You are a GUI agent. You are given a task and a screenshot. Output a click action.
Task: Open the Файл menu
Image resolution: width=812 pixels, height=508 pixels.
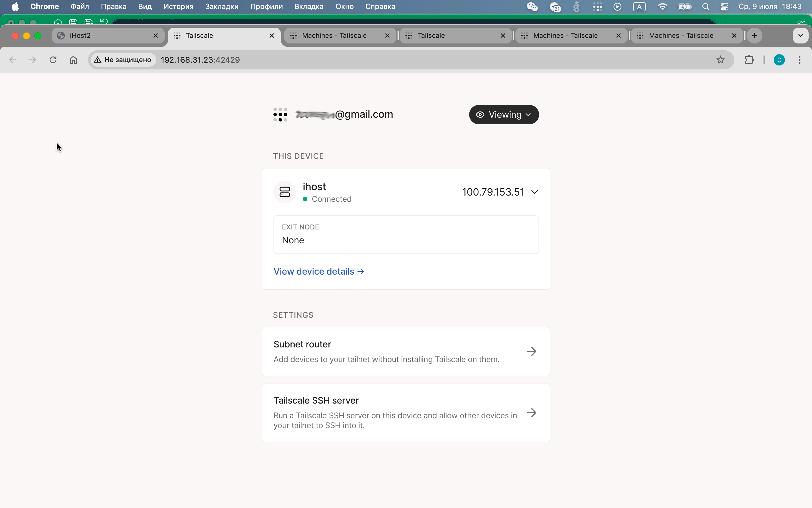point(80,6)
